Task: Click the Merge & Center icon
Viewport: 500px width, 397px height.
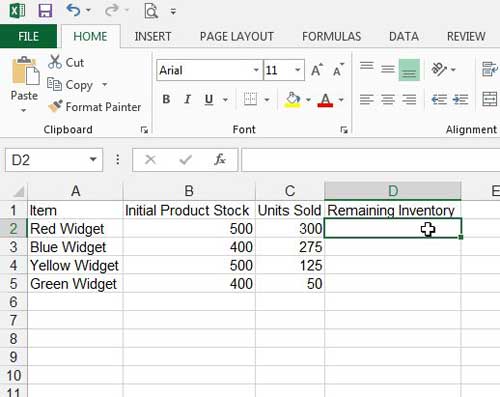Action: point(490,99)
